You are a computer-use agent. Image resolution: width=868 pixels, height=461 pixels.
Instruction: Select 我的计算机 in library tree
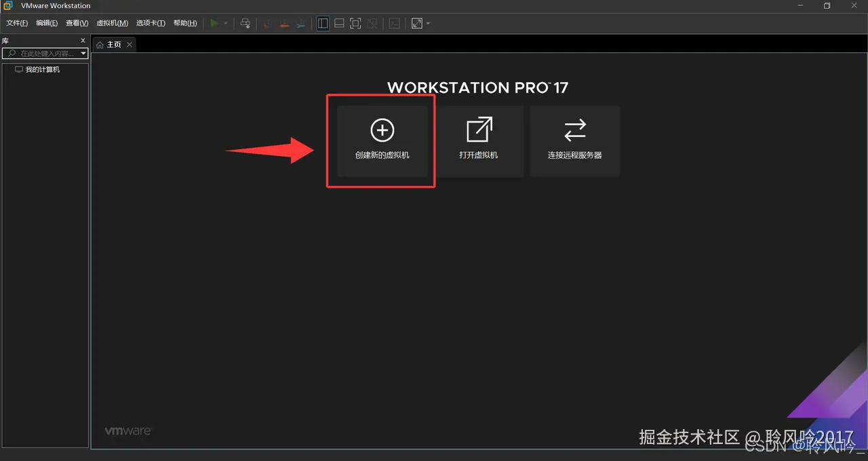click(x=37, y=69)
